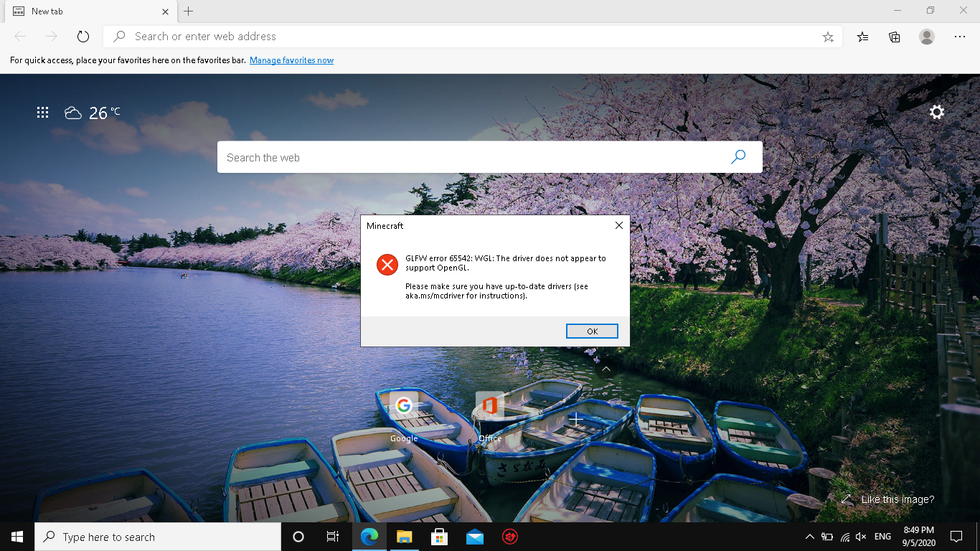
Task: Click OK in the Minecraft error dialog
Action: [592, 331]
